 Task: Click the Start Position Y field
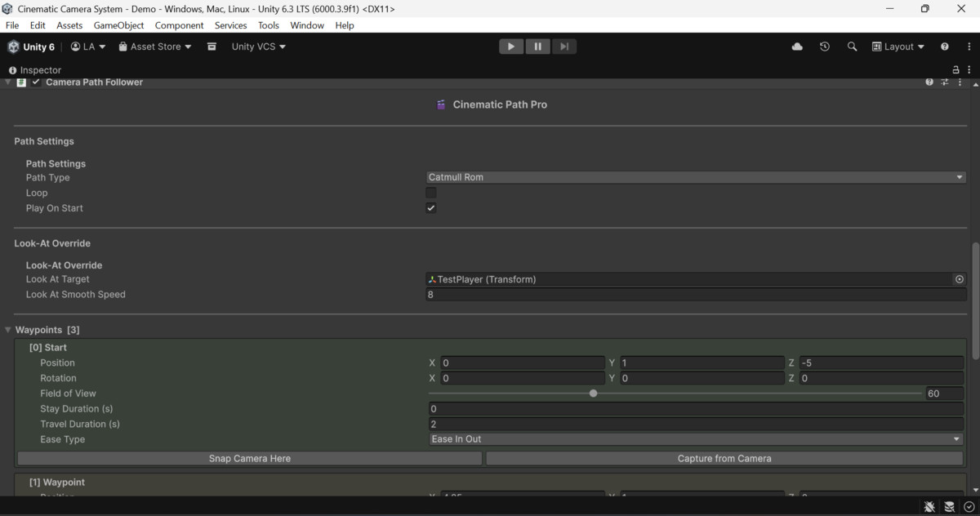tap(702, 363)
